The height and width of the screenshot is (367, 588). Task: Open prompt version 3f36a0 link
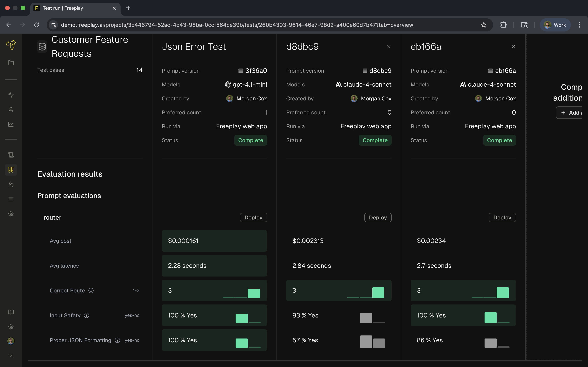pos(256,71)
